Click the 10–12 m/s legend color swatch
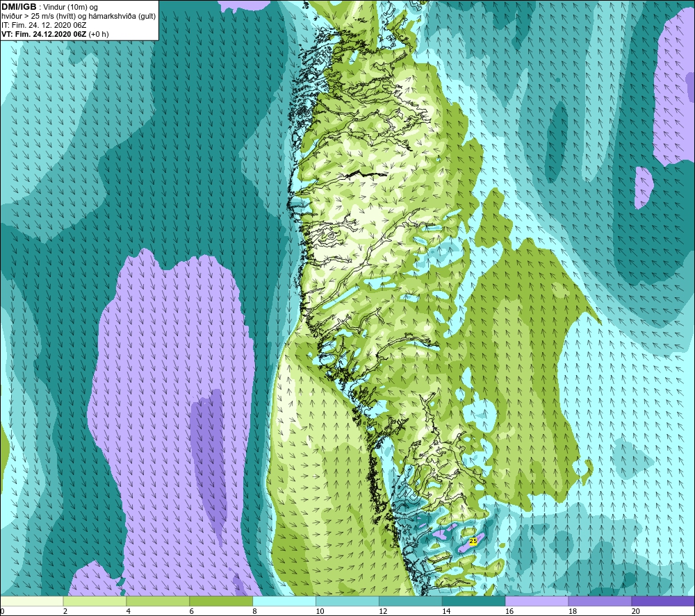 [347, 601]
